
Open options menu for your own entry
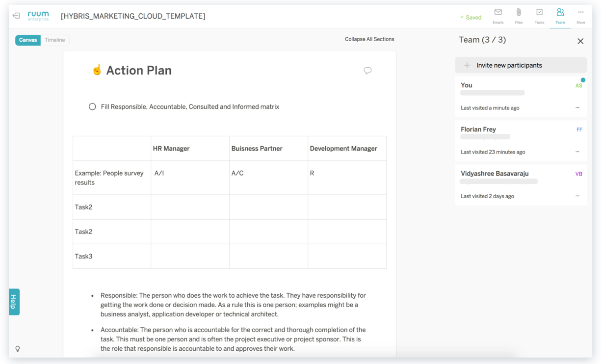(x=577, y=108)
